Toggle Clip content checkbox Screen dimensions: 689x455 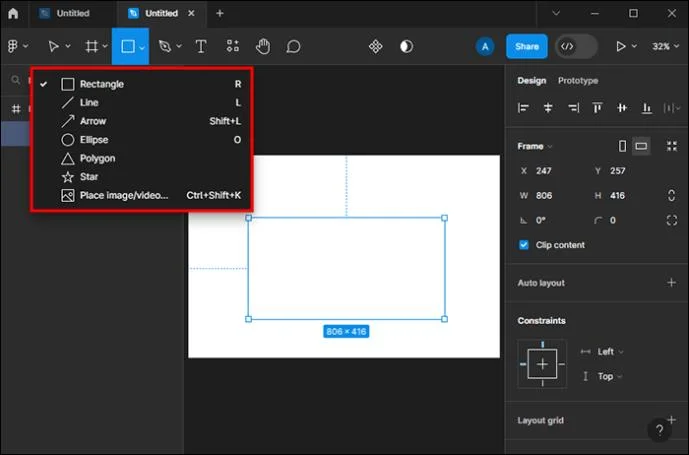coord(524,245)
